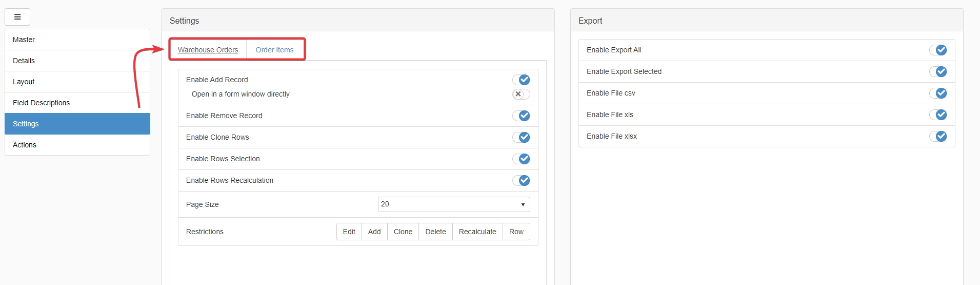Open Field Descriptions in the sidebar
Viewport: 980px width, 285px height.
click(x=41, y=103)
